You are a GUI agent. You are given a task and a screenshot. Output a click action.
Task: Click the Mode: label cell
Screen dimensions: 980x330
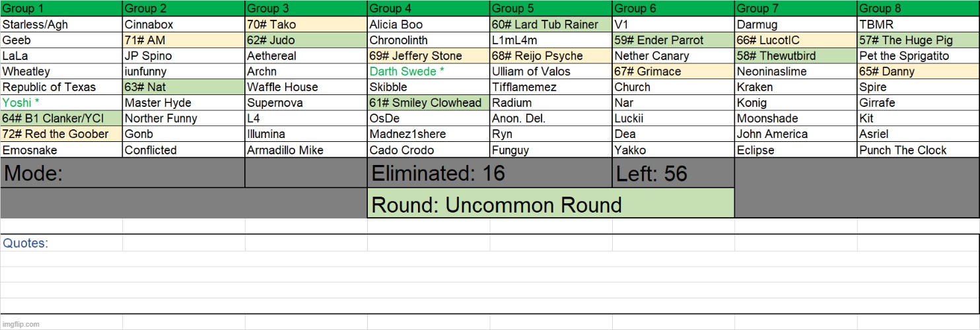[x=122, y=174]
